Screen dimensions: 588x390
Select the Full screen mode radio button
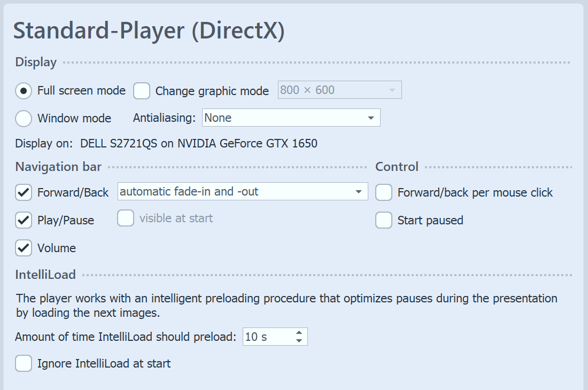(x=22, y=91)
